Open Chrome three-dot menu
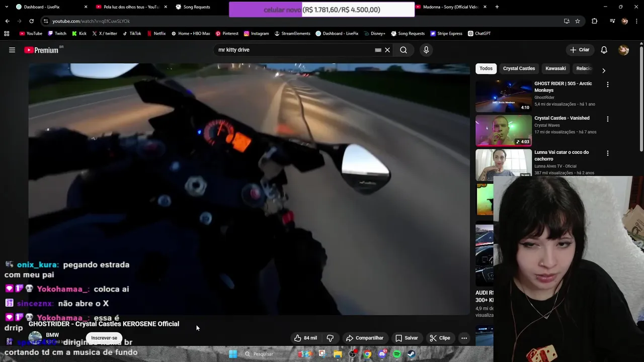The height and width of the screenshot is (362, 644). point(636,21)
